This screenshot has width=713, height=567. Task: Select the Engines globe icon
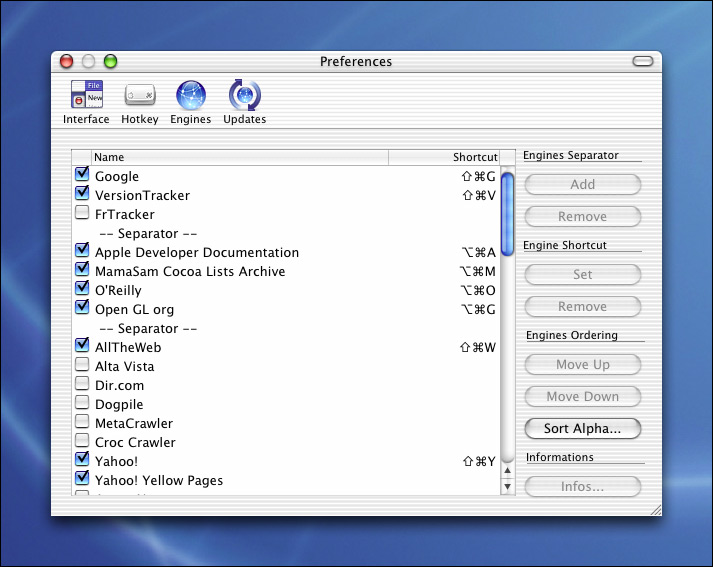191,95
